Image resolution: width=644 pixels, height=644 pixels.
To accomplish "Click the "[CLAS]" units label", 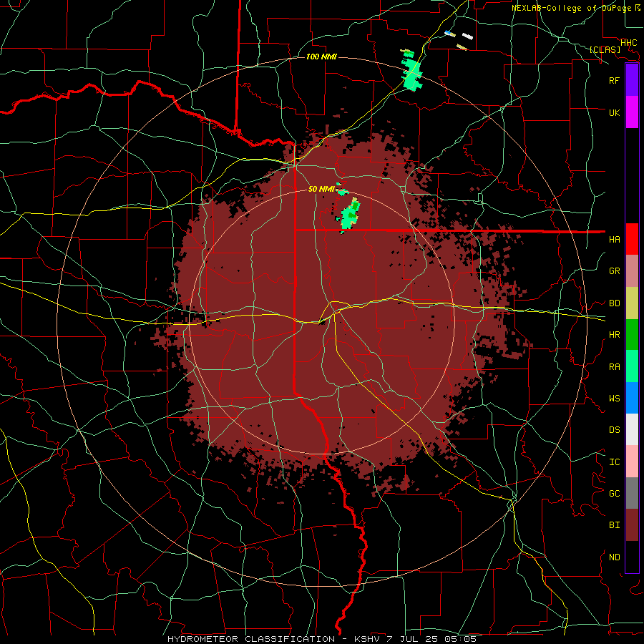I will coord(605,49).
